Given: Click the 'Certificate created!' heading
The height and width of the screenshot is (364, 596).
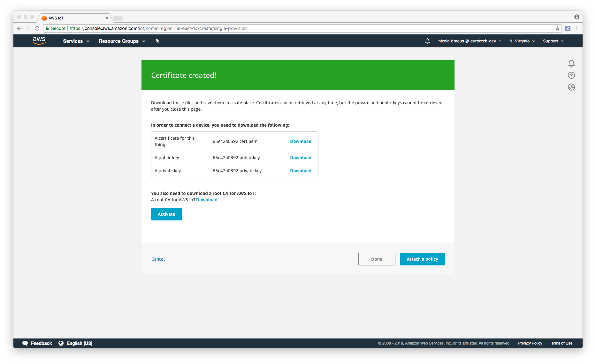Looking at the screenshot, I should click(184, 75).
